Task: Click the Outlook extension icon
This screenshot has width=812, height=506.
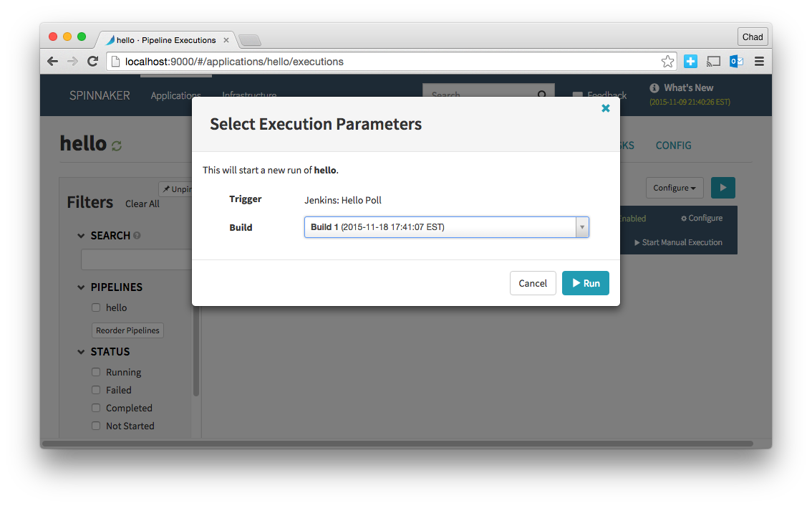Action: [736, 62]
